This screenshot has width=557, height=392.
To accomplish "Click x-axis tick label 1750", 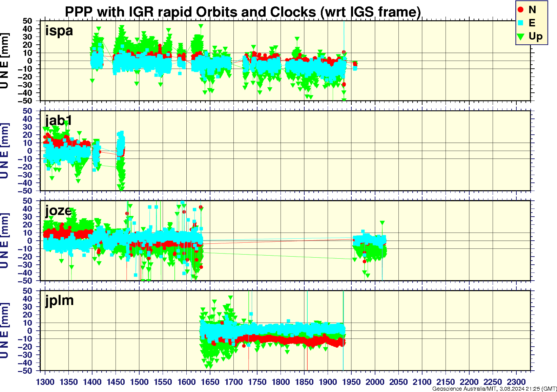I will click(257, 382).
